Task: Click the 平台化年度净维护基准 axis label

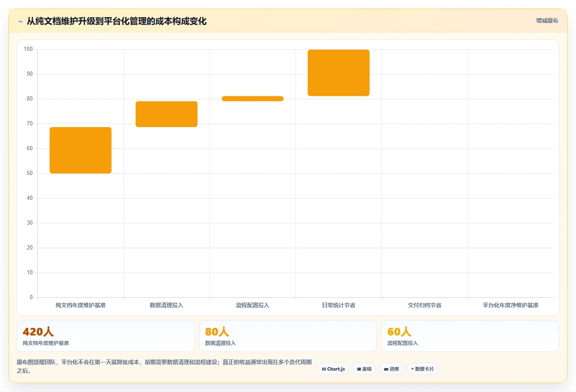Action: point(510,305)
